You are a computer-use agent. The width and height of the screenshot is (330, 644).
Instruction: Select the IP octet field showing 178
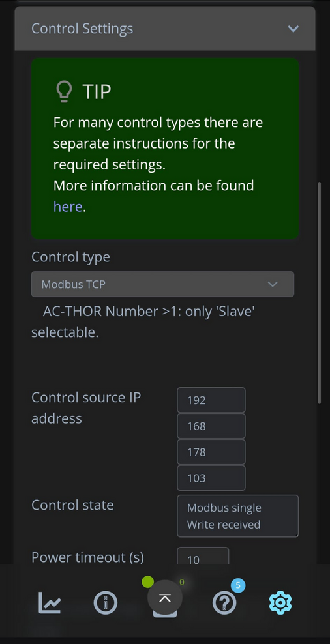pyautogui.click(x=211, y=452)
